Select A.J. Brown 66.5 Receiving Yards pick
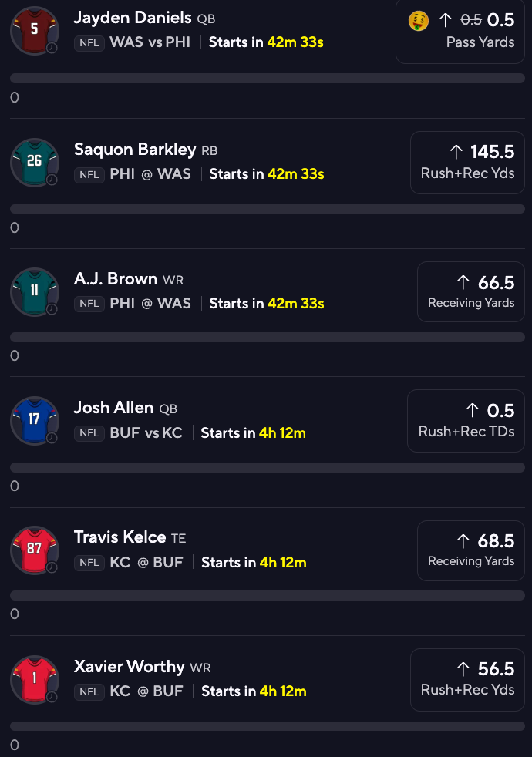Viewport: 532px width, 757px height. 470,291
